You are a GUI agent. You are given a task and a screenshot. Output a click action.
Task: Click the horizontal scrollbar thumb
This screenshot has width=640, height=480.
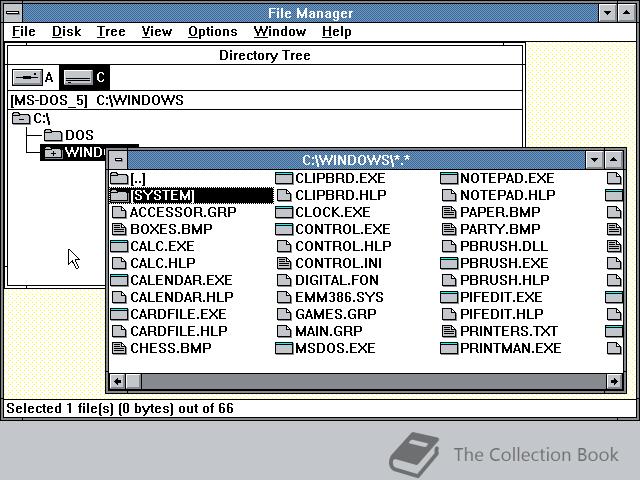[x=133, y=382]
